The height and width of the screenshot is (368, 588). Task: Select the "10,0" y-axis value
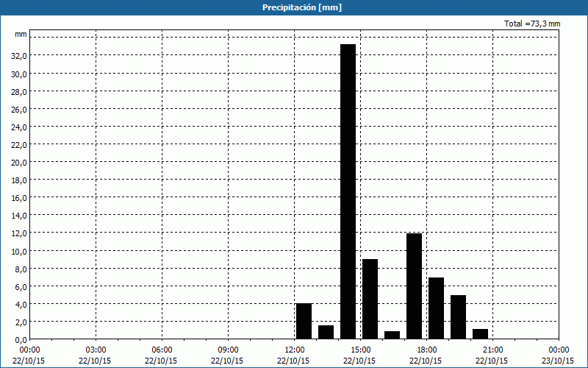[19, 251]
